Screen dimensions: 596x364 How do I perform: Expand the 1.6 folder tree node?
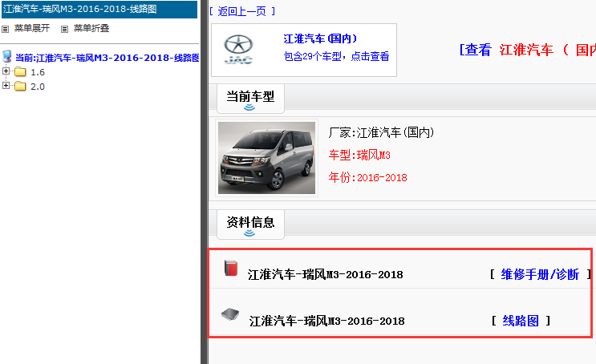pyautogui.click(x=6, y=71)
